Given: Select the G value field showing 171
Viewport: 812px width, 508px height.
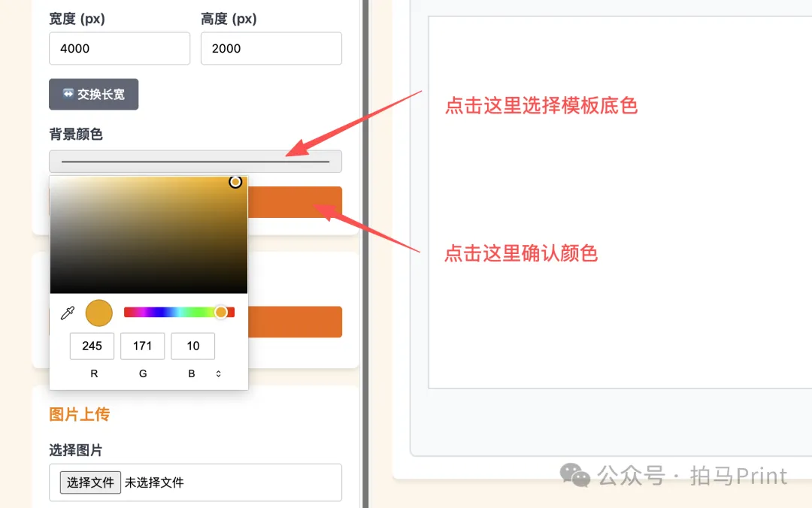Looking at the screenshot, I should (x=142, y=346).
